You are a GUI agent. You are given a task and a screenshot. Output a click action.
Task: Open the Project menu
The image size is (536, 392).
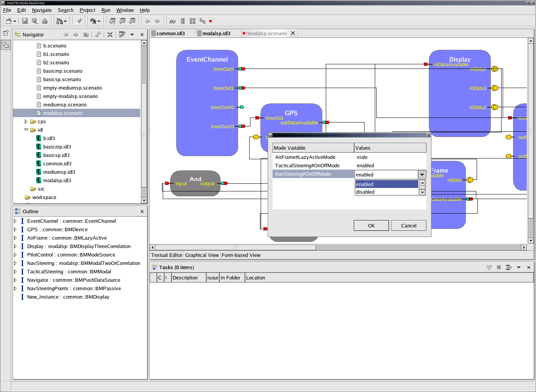click(87, 10)
